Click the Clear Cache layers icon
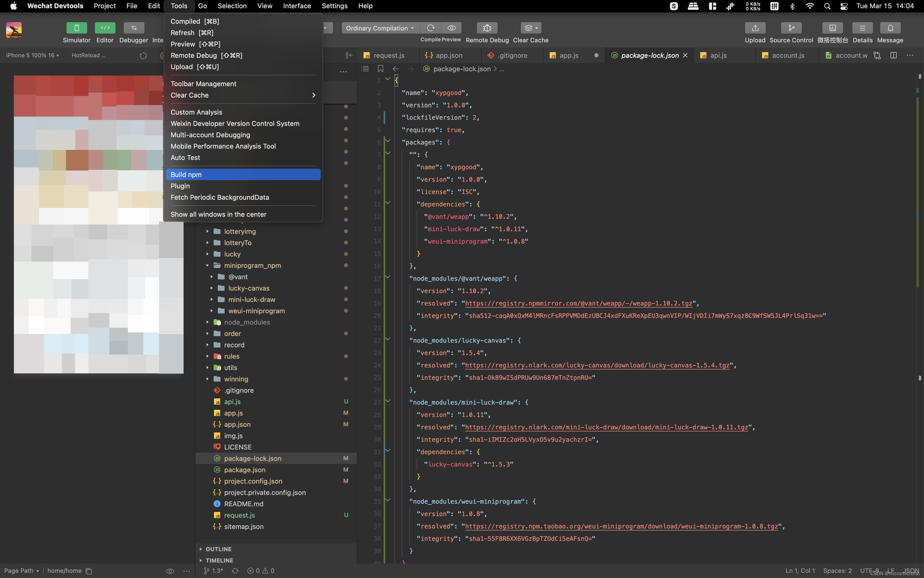Screen dimensions: 924x578 tap(531, 28)
